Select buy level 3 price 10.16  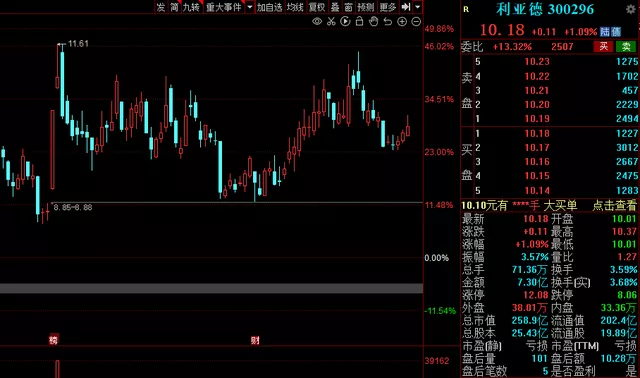[x=537, y=162]
